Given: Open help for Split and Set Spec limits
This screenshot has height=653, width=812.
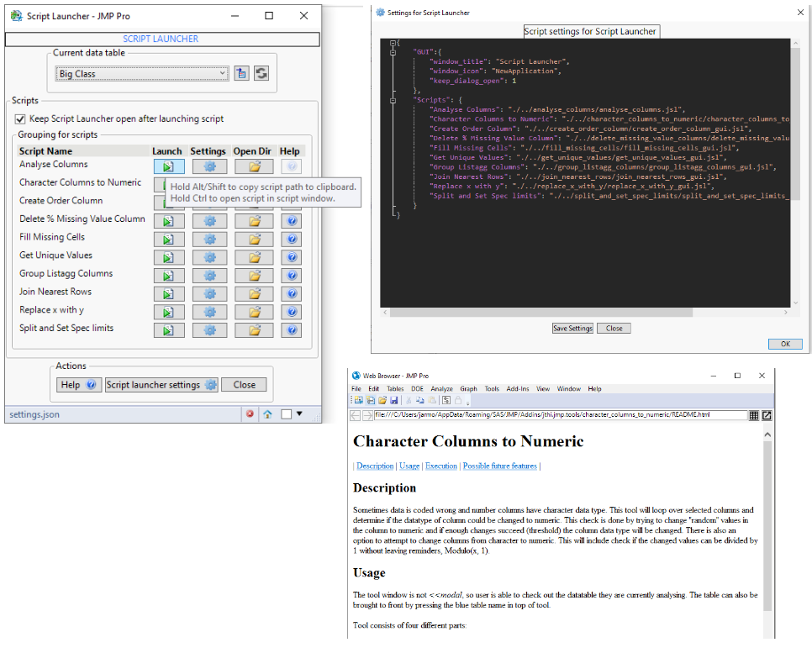Looking at the screenshot, I should (x=291, y=330).
